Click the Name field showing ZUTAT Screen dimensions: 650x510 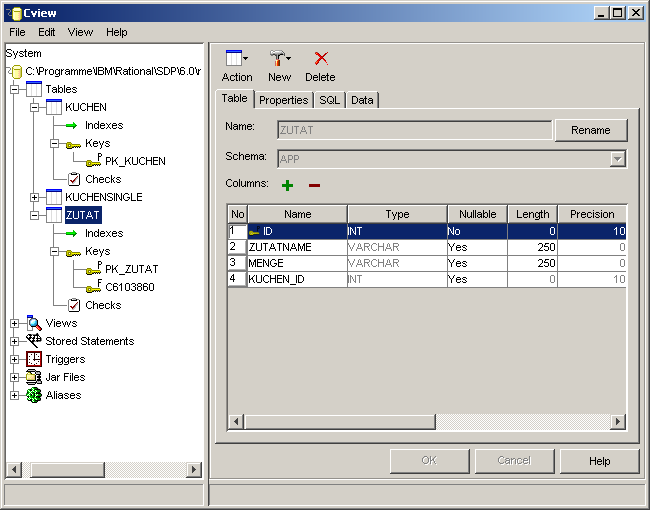(x=415, y=130)
